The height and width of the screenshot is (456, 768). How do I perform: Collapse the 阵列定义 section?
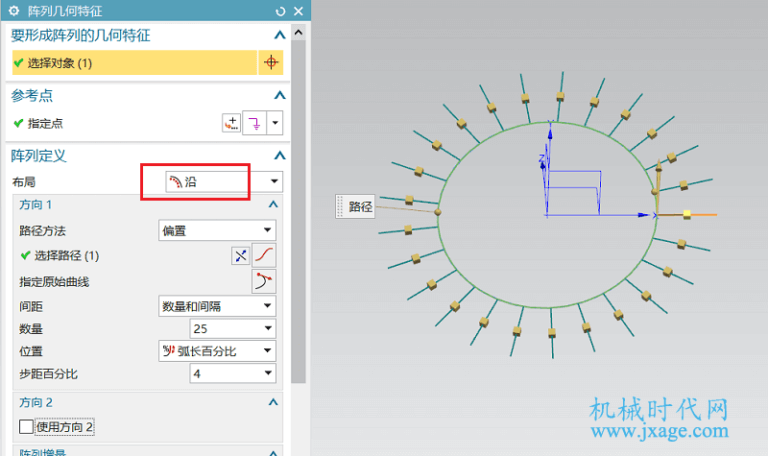click(x=279, y=156)
